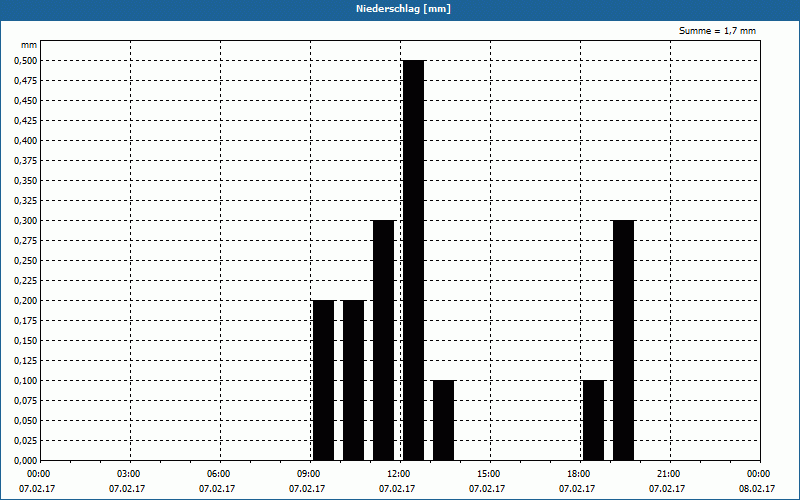Click the "0,500" y-axis value

coord(26,61)
